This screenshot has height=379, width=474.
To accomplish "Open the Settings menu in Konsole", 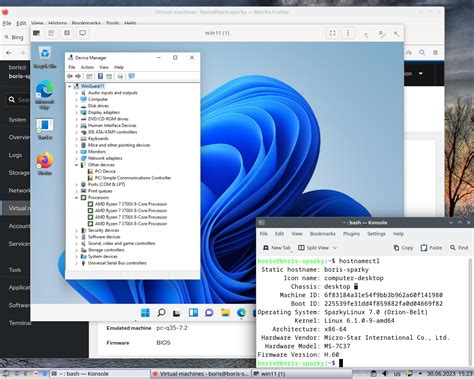I will click(376, 234).
